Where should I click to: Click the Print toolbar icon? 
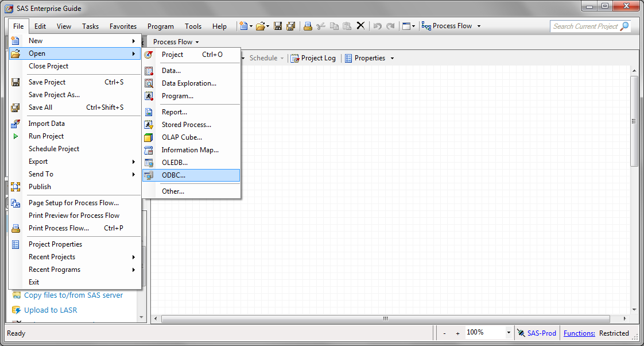[x=307, y=26]
